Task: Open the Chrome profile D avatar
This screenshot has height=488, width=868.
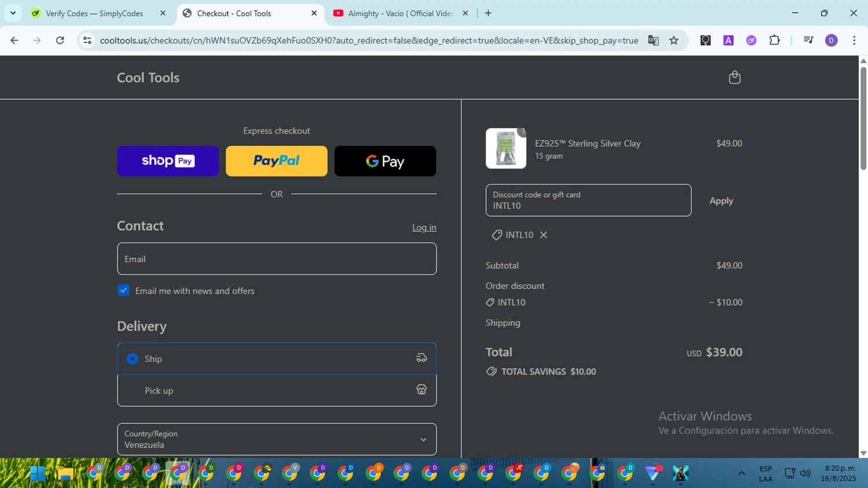Action: coord(832,41)
